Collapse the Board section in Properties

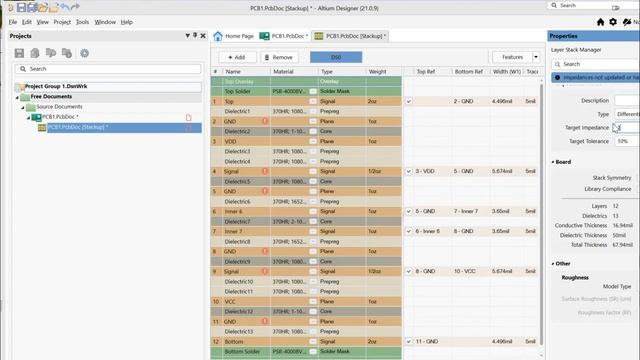coord(553,162)
